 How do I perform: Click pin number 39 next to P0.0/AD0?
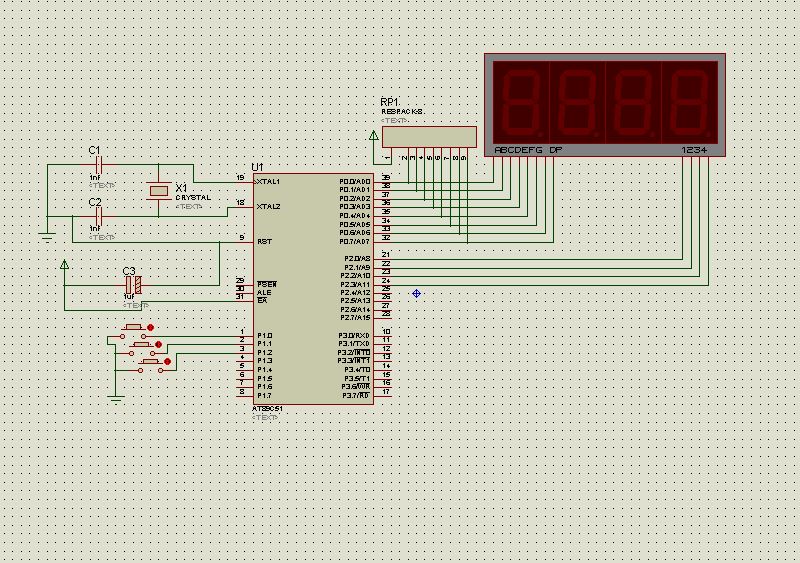[386, 178]
